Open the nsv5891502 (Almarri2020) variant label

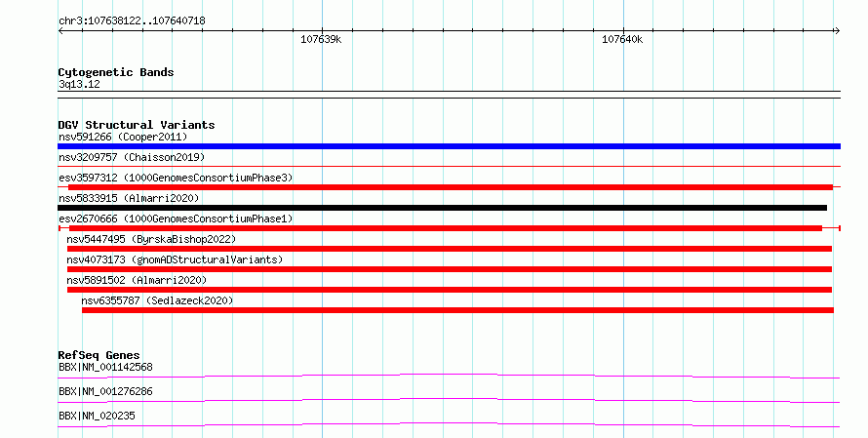[137, 280]
